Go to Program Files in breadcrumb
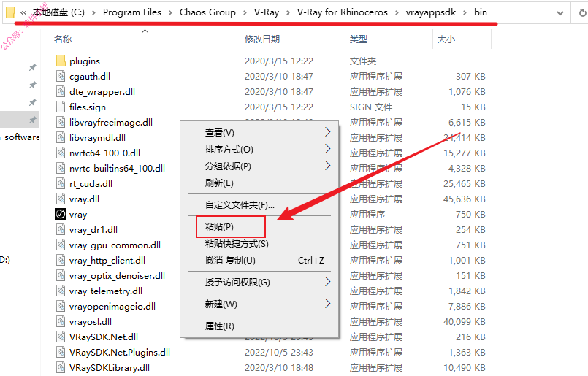Image resolution: width=588 pixels, height=376 pixels. [x=132, y=12]
